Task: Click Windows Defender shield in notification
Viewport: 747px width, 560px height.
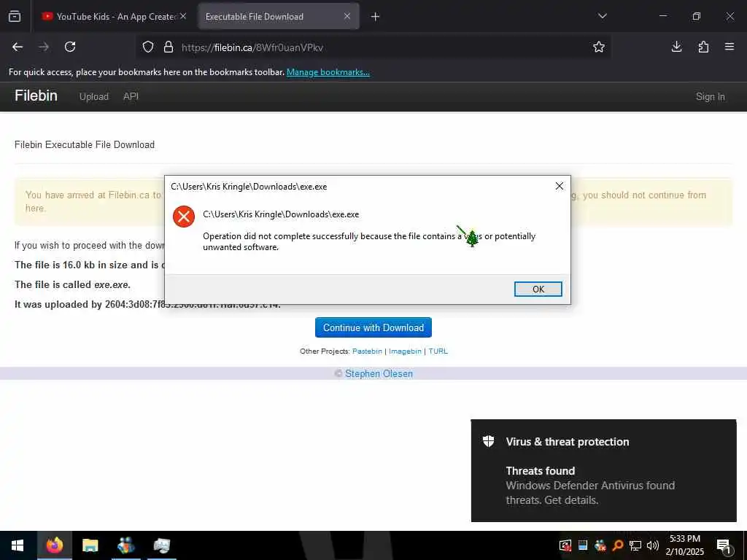Action: pyautogui.click(x=488, y=441)
